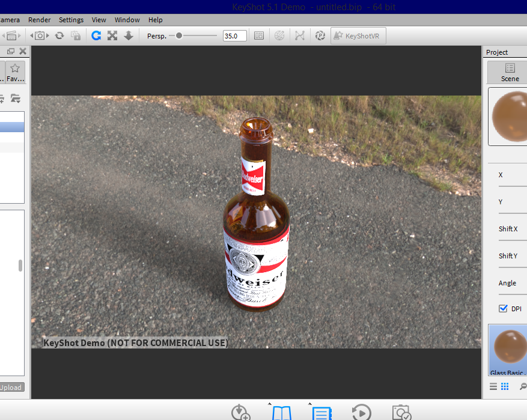Toggle the Project notebook icon
This screenshot has width=527, height=420.
[x=321, y=413]
